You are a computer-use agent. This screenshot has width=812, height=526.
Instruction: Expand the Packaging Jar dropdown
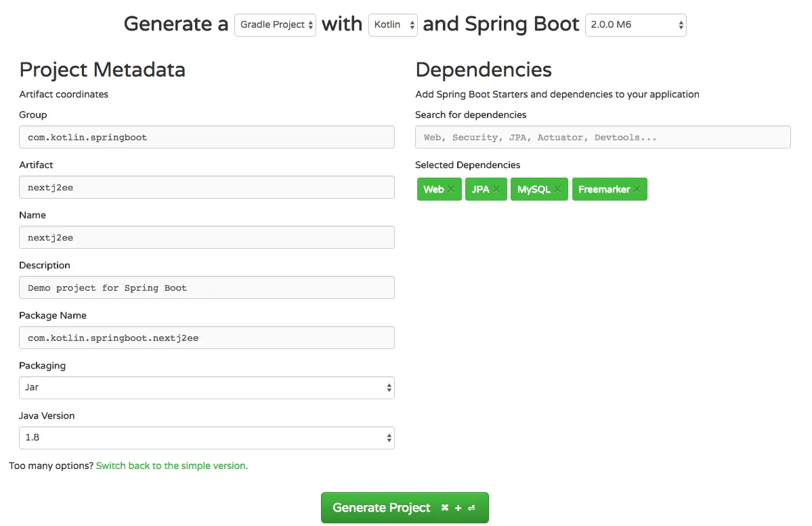click(207, 388)
